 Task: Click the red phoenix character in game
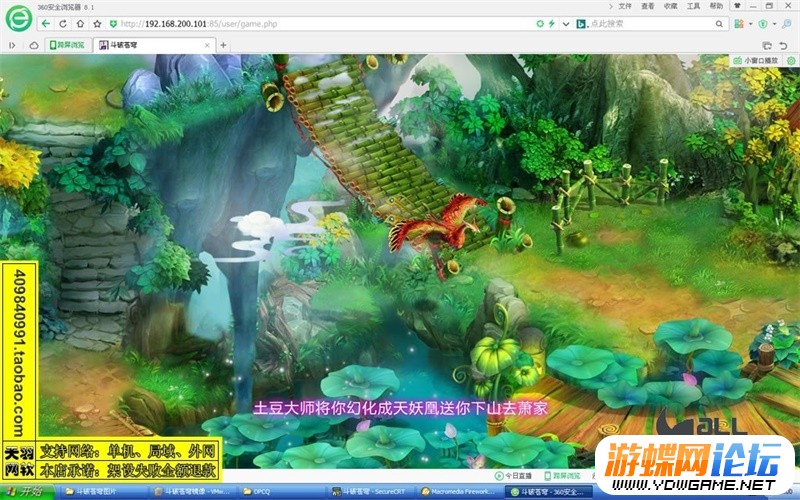click(x=434, y=230)
